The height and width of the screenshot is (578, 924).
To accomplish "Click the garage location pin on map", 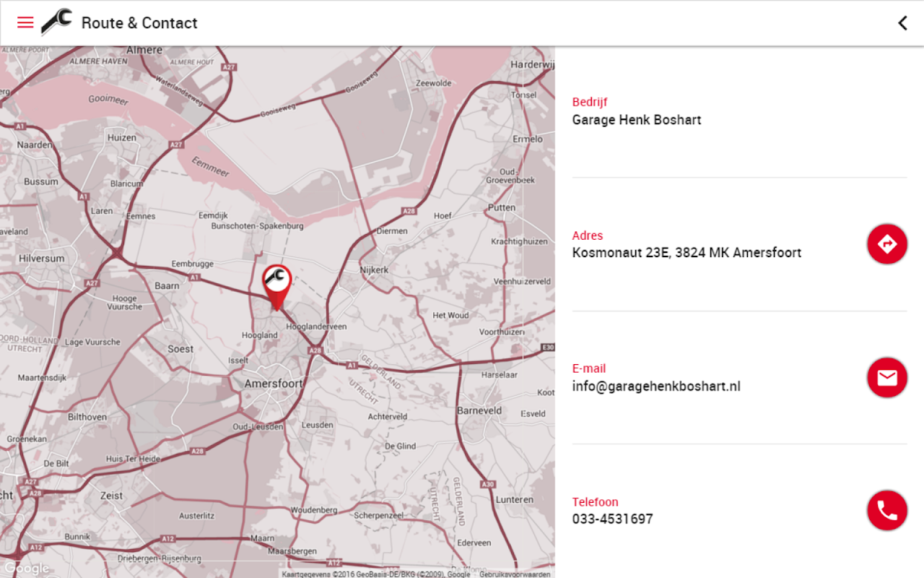I will pos(276,287).
